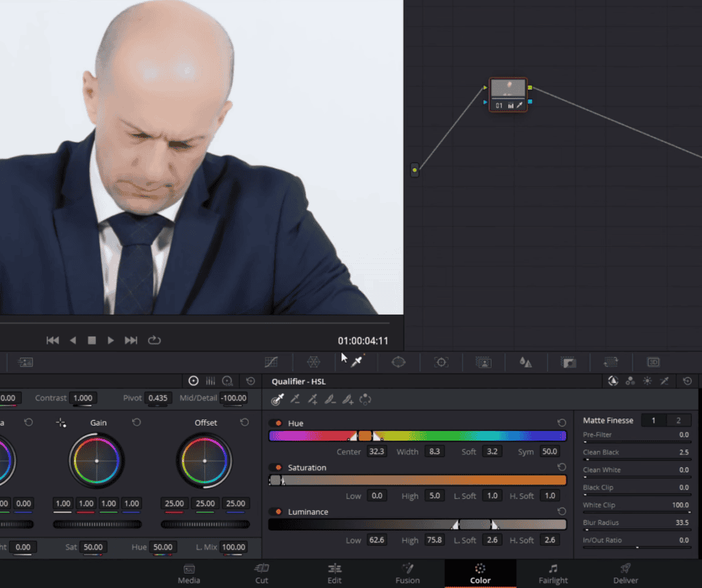Select the feather subtract tool
Image resolution: width=702 pixels, height=588 pixels.
330,399
